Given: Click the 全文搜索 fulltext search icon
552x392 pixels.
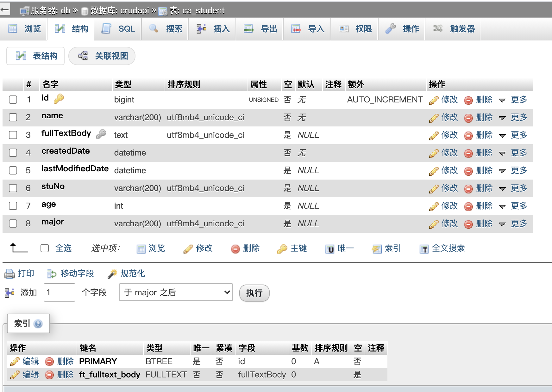Looking at the screenshot, I should coord(424,249).
